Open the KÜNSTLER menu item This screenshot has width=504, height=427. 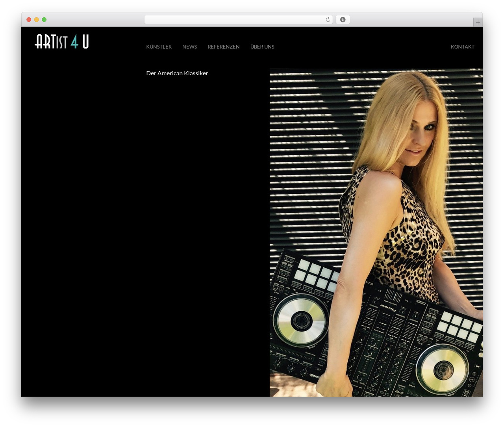point(159,46)
